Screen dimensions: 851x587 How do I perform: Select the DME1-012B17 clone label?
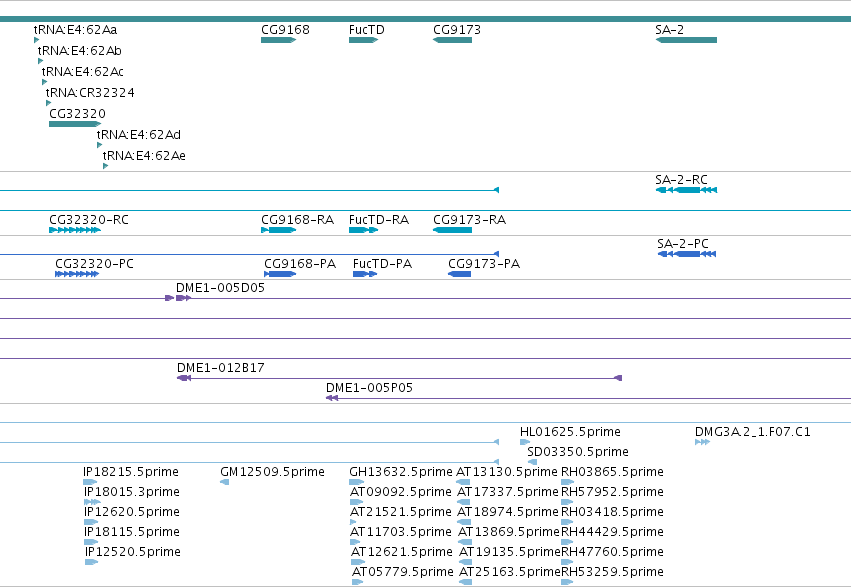(x=221, y=368)
